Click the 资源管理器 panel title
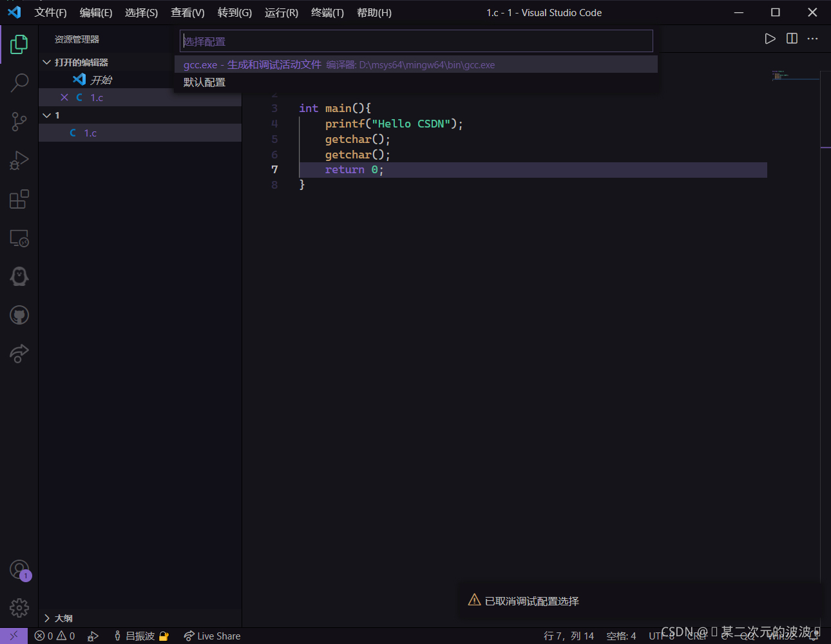 (x=77, y=39)
